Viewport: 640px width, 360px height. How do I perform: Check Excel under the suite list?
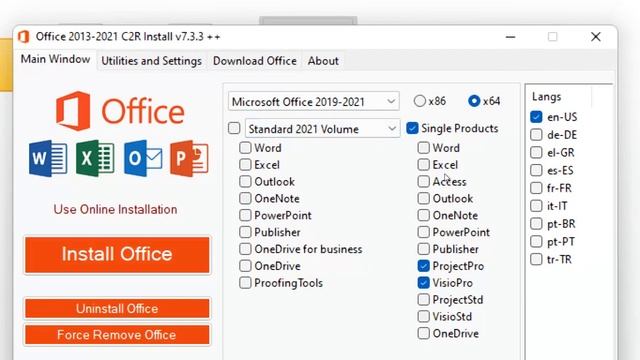click(x=260, y=164)
